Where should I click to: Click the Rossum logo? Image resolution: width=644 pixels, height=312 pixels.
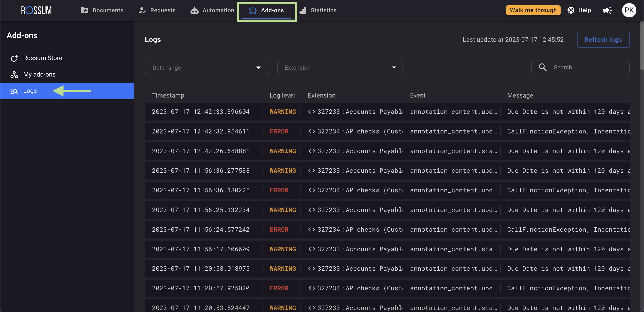click(x=36, y=10)
